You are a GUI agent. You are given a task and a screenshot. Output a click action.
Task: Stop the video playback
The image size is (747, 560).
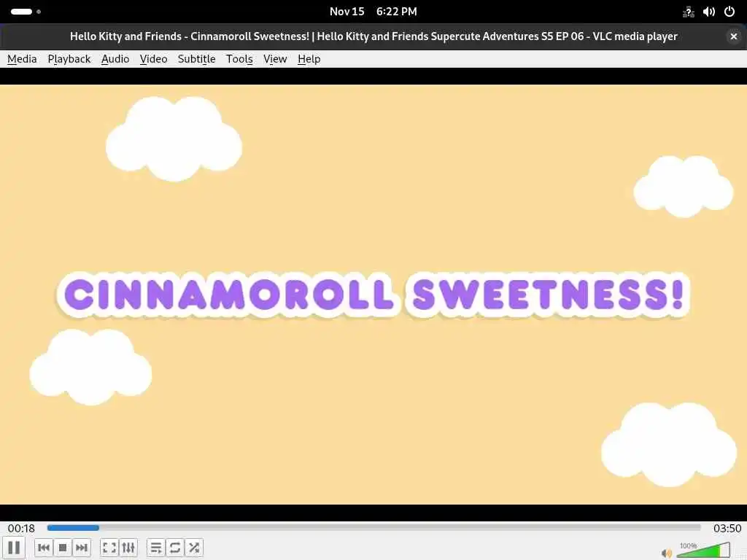coord(63,548)
